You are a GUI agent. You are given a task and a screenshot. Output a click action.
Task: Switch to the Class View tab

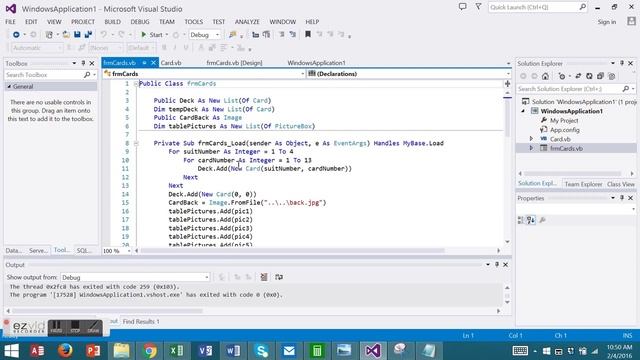pos(620,184)
